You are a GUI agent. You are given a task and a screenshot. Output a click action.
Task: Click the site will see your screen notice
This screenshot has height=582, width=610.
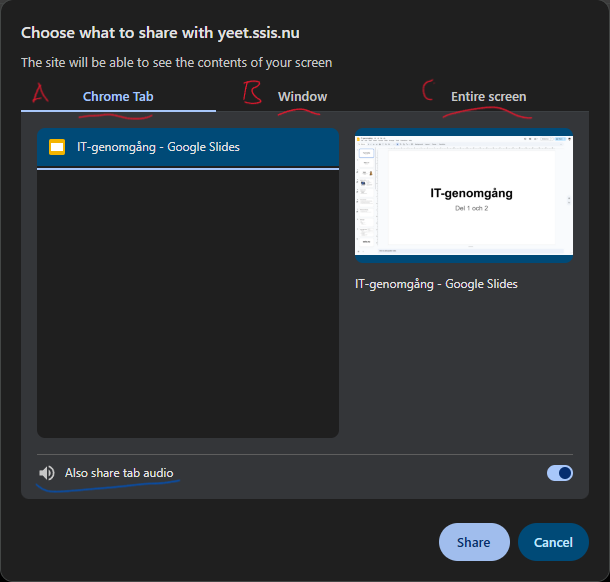(177, 63)
